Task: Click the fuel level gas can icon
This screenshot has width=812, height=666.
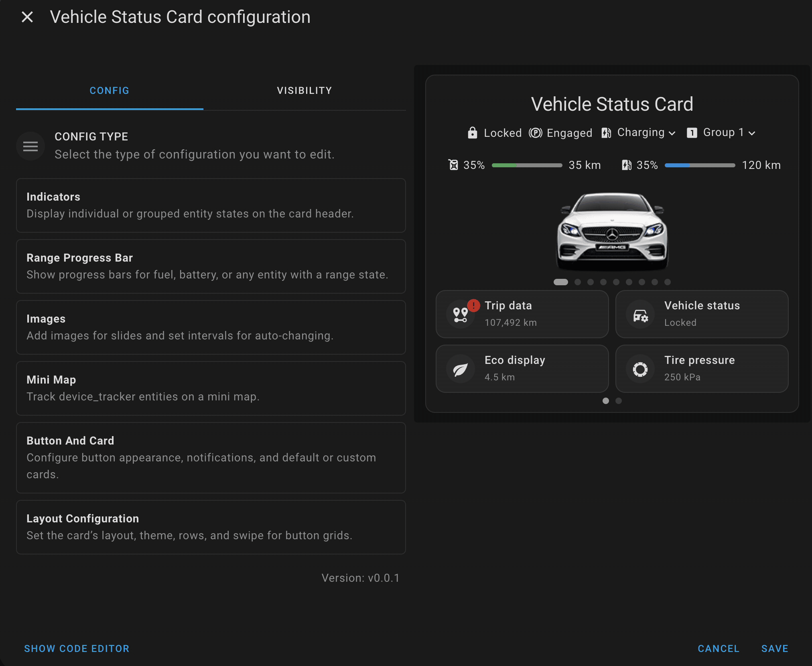Action: click(x=453, y=165)
